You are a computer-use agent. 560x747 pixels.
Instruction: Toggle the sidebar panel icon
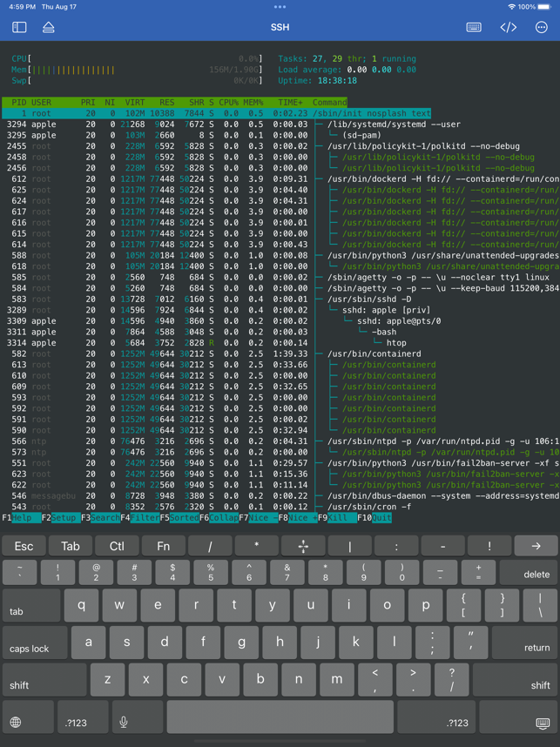click(x=19, y=27)
